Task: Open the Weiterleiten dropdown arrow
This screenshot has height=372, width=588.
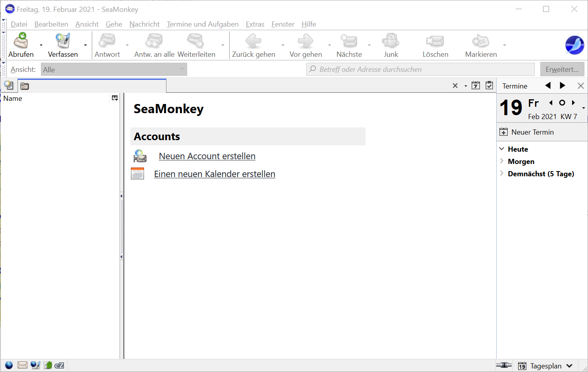Action: coord(223,45)
